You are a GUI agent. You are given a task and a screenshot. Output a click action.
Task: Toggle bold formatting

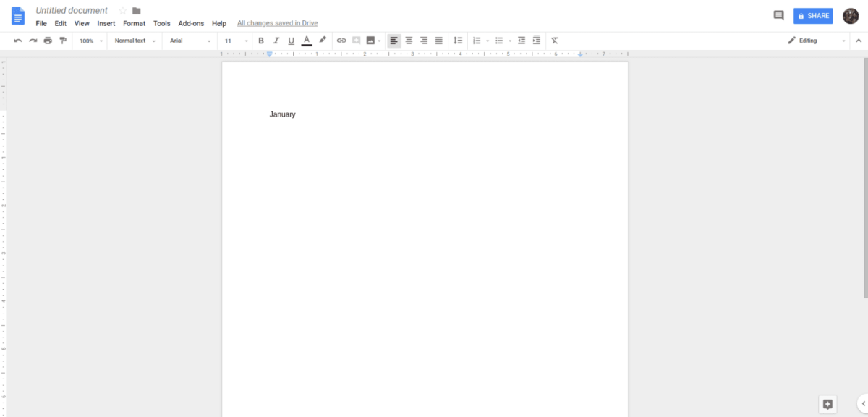261,41
